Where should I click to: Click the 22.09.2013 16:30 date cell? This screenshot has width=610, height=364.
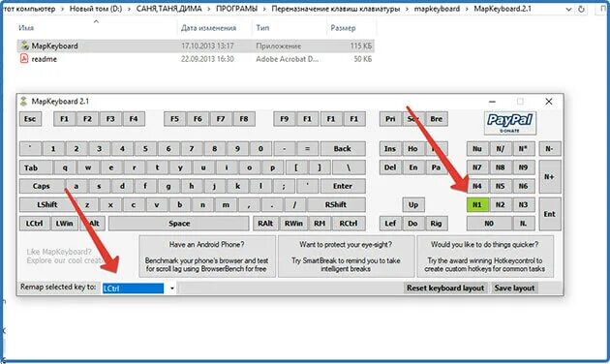pos(207,59)
